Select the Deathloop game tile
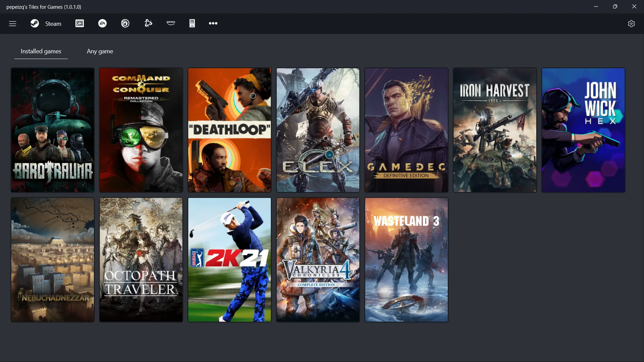 pyautogui.click(x=229, y=130)
